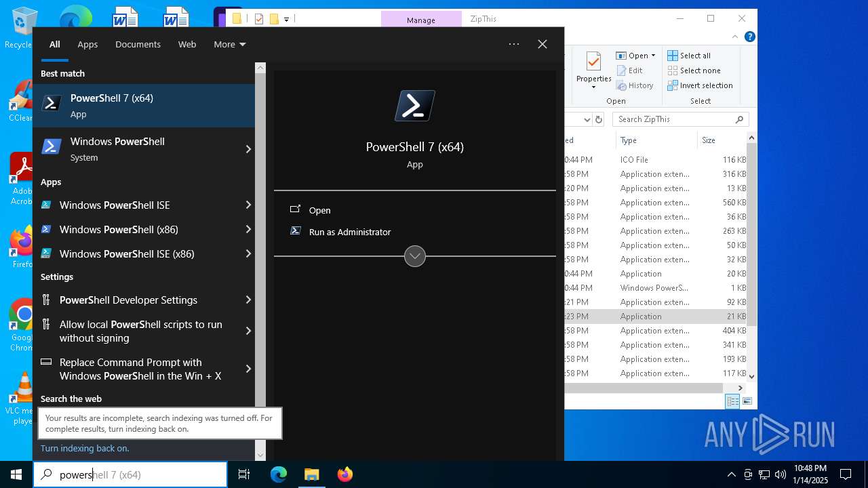
Task: Click the Manage ribbon tab
Action: [421, 20]
